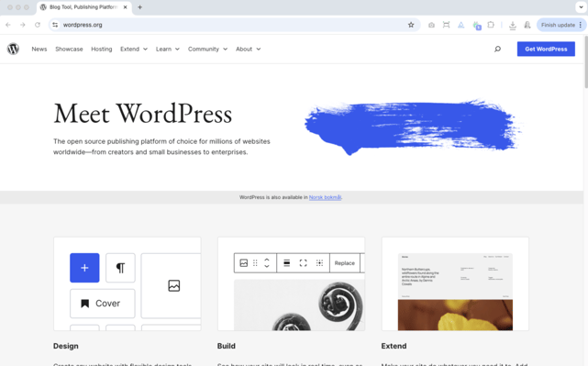The width and height of the screenshot is (588, 366).
Task: Expand the About dropdown menu
Action: pos(248,50)
